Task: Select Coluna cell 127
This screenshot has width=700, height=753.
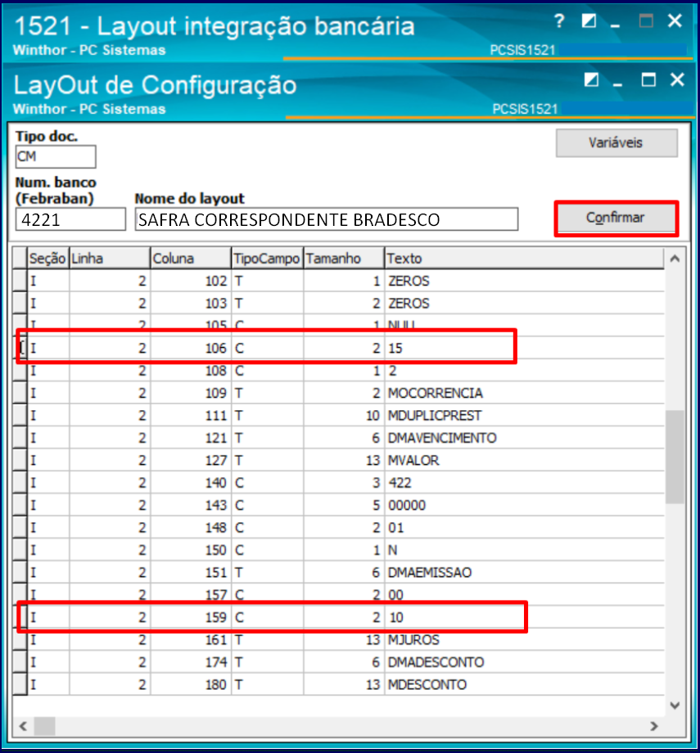Action: (x=191, y=461)
